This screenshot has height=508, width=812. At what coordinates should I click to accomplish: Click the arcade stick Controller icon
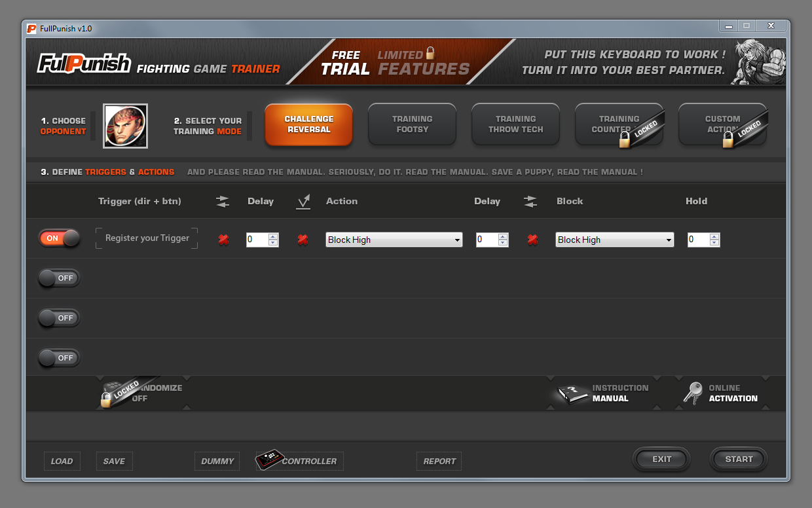[268, 461]
